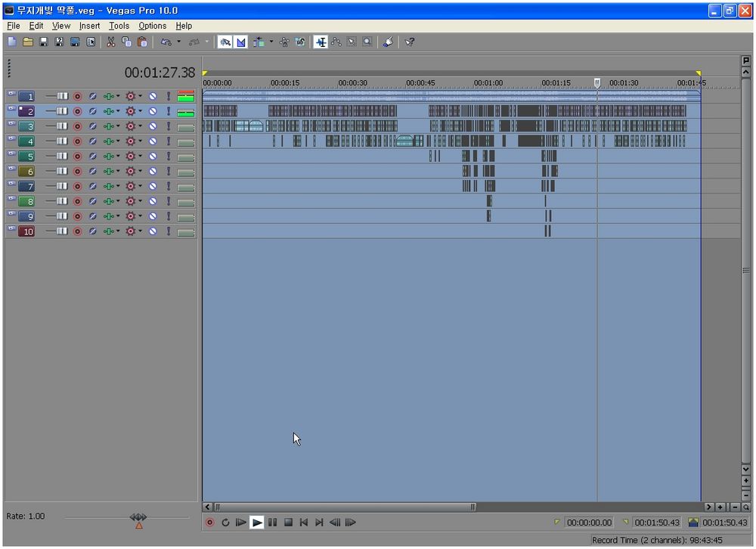Click the Stop button in transport bar
This screenshot has height=549, width=756.
[288, 523]
